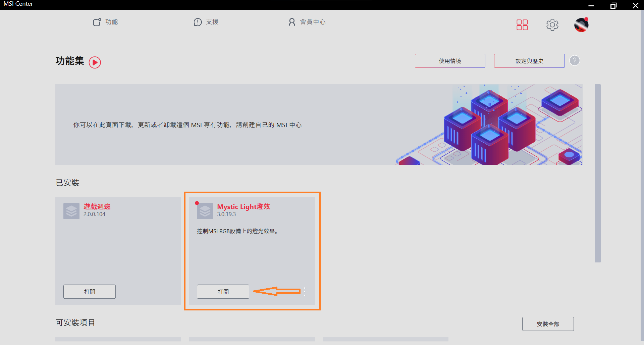Click the Mystic Light description text
The image size is (644, 346).
237,231
